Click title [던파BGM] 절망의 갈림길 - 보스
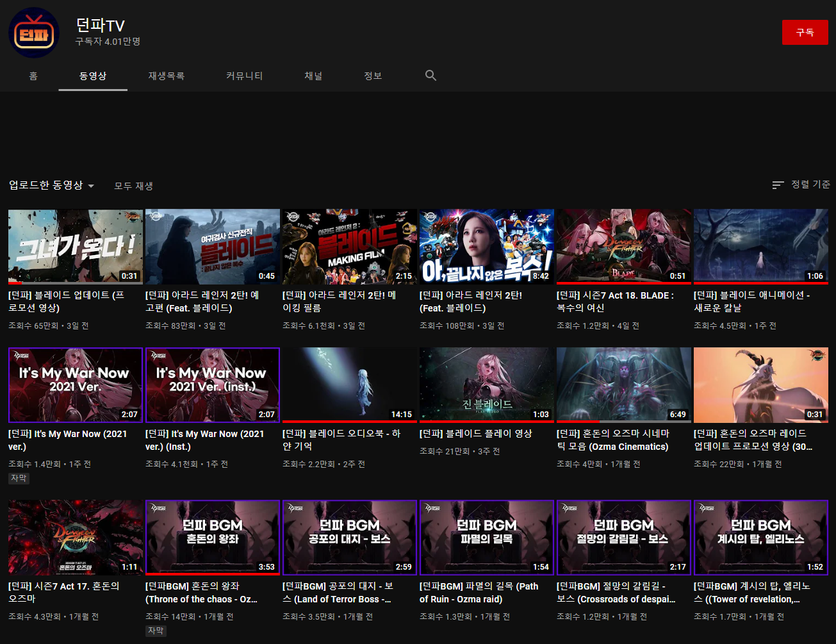Image resolution: width=836 pixels, height=644 pixels. pyautogui.click(x=616, y=593)
